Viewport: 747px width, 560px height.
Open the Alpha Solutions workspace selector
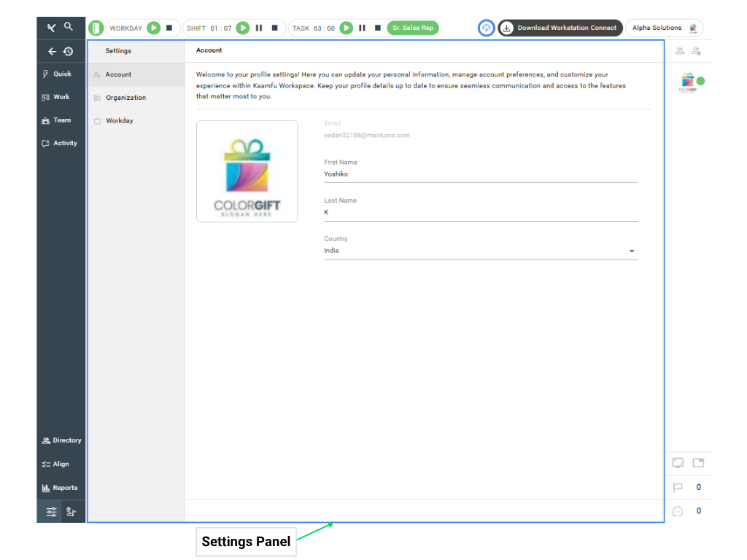[x=664, y=28]
